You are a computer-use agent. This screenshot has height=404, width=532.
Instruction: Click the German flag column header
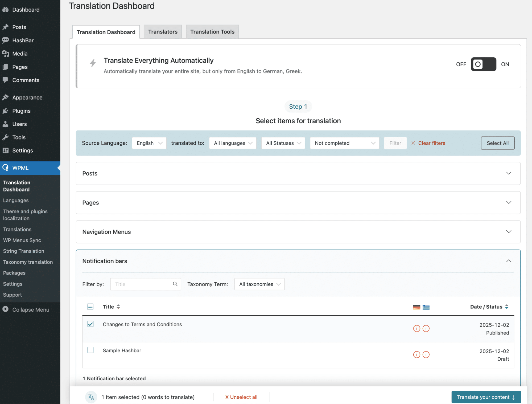(x=416, y=307)
